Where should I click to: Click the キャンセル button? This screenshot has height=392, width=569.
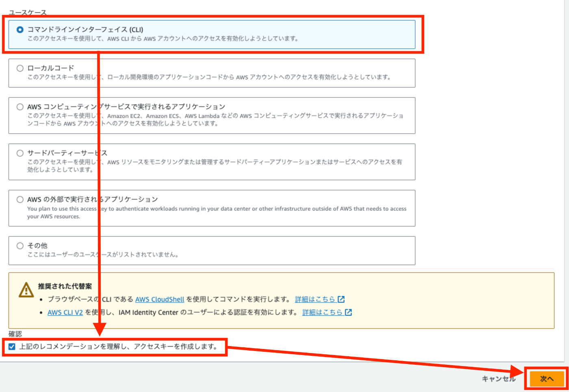pyautogui.click(x=499, y=379)
